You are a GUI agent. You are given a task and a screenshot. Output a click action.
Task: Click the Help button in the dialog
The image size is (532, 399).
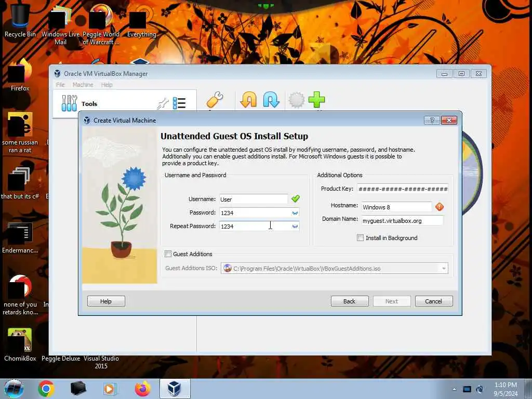pos(106,301)
